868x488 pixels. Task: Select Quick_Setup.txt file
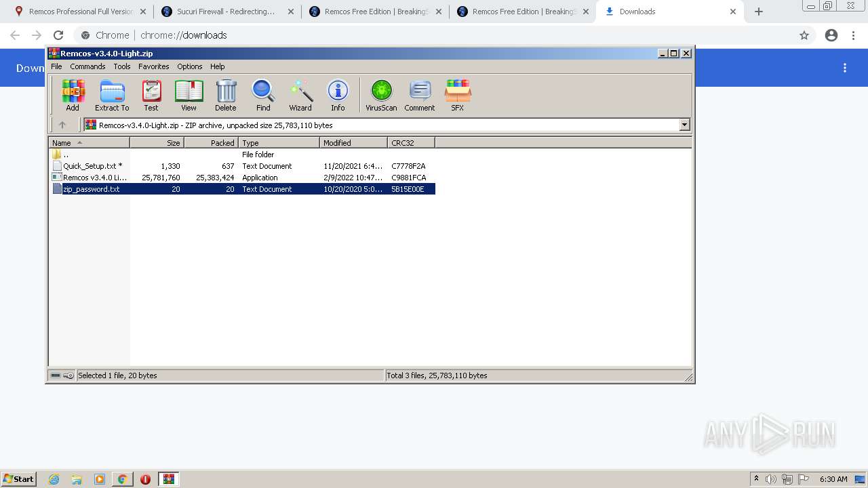point(242,166)
